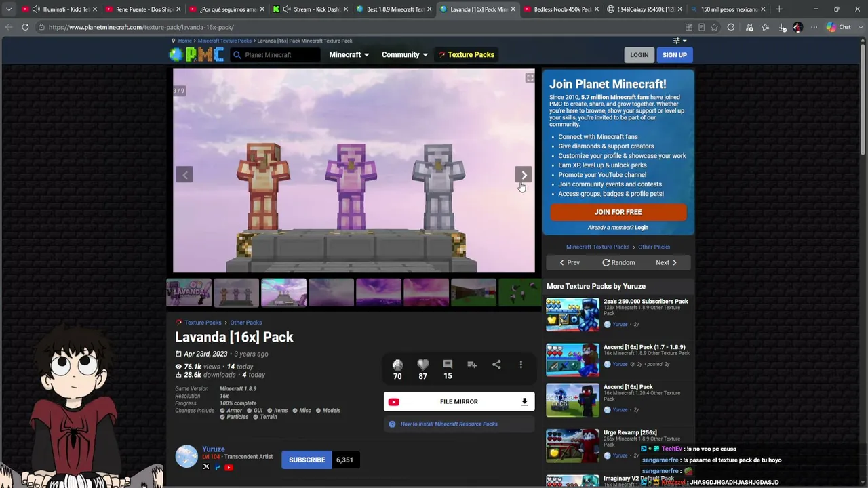The image size is (868, 488).
Task: Click the Minecraft 1.8.9 game version
Action: (x=238, y=389)
